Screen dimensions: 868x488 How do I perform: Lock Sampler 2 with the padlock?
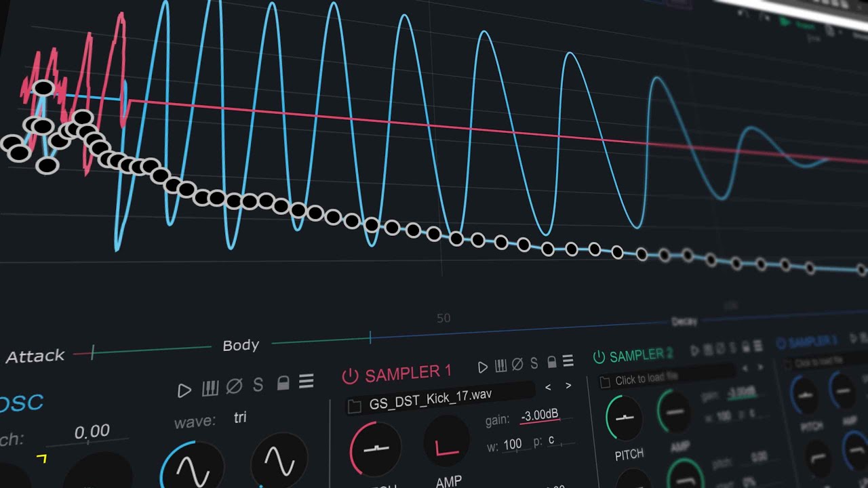coord(745,348)
